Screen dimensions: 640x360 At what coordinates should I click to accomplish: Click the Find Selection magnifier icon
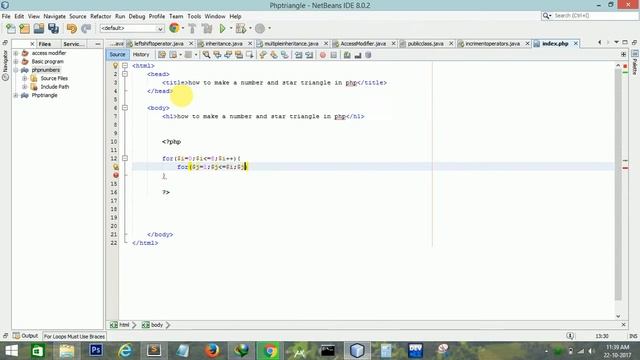tap(207, 55)
